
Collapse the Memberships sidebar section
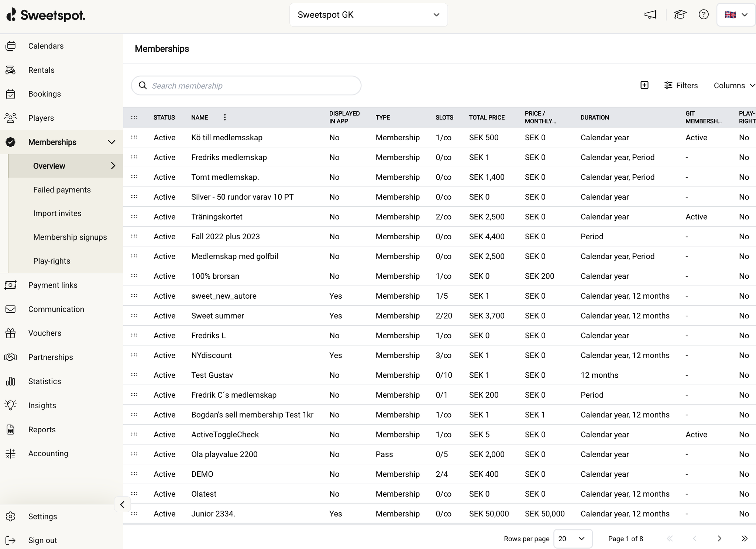point(111,142)
